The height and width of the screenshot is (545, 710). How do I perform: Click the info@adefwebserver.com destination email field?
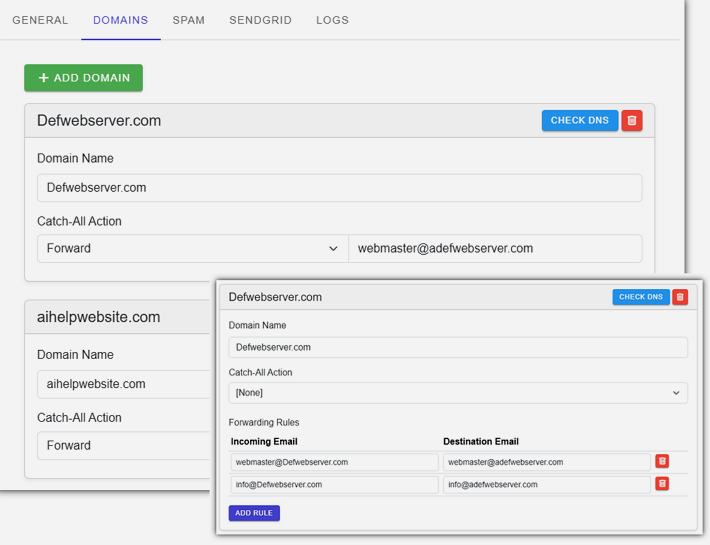pos(546,485)
